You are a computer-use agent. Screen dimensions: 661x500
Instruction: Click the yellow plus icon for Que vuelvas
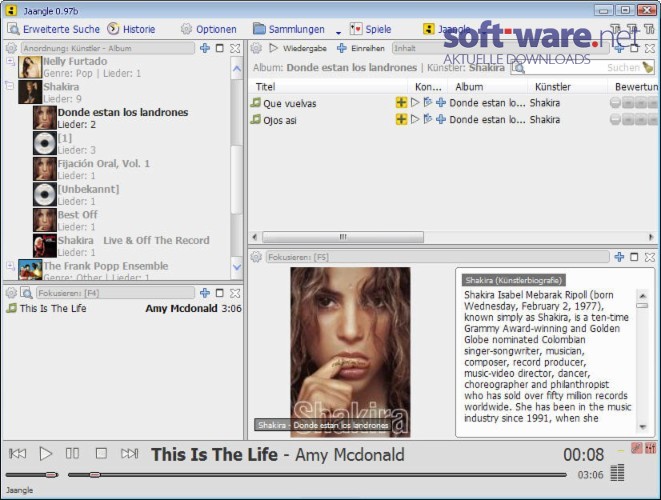pyautogui.click(x=401, y=102)
